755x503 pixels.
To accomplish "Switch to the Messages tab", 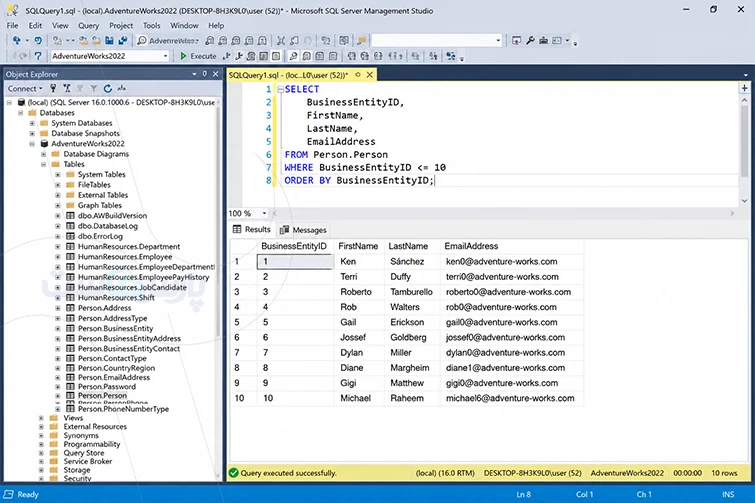I will click(x=303, y=230).
